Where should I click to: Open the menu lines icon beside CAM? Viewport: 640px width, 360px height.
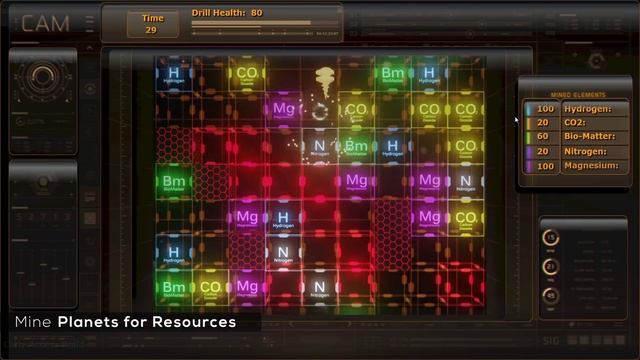89,24
